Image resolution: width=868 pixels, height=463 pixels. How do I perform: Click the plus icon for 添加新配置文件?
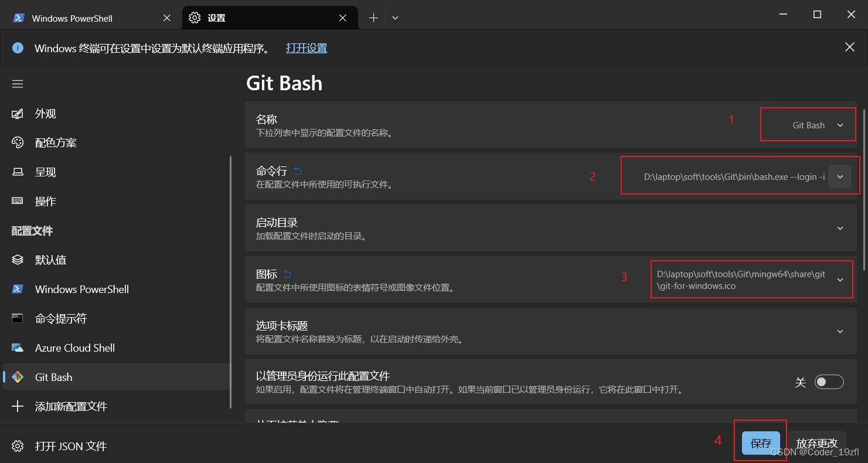[18, 406]
